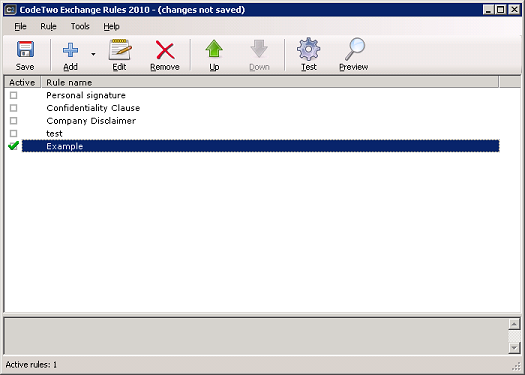Select the highlighted Example rule row
Screen dimensions: 525x375
(260, 146)
